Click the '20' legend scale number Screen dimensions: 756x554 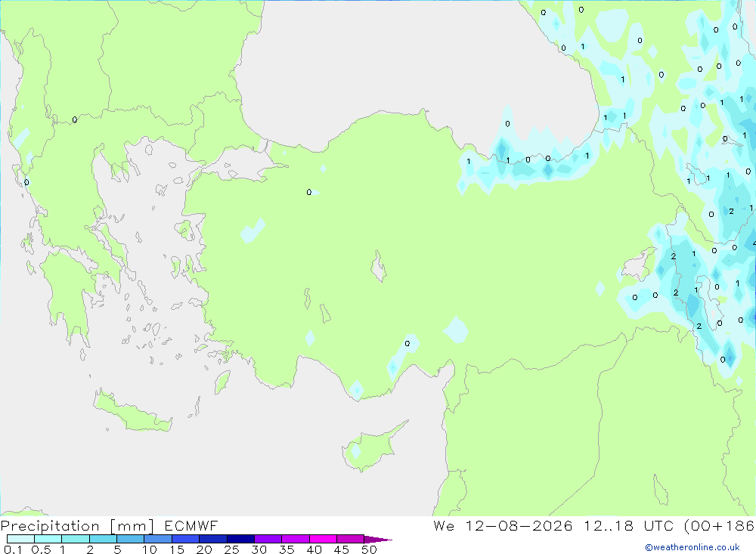pyautogui.click(x=204, y=549)
